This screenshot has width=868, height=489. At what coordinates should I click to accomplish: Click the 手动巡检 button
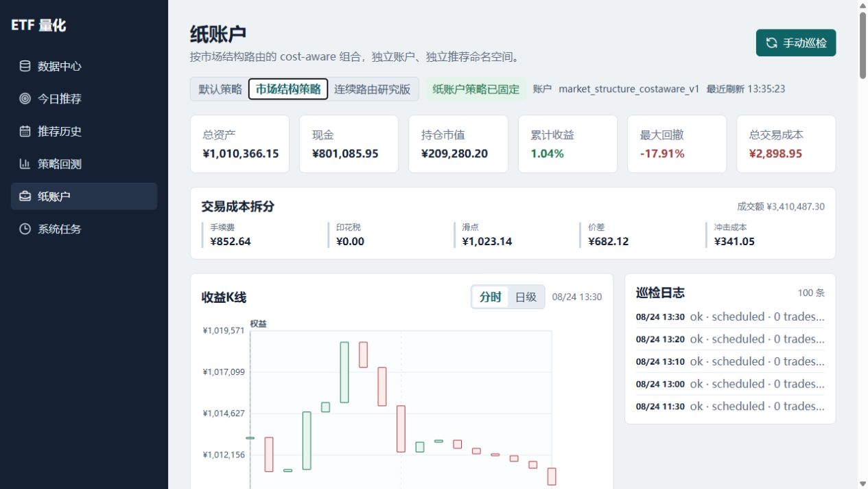coord(796,43)
